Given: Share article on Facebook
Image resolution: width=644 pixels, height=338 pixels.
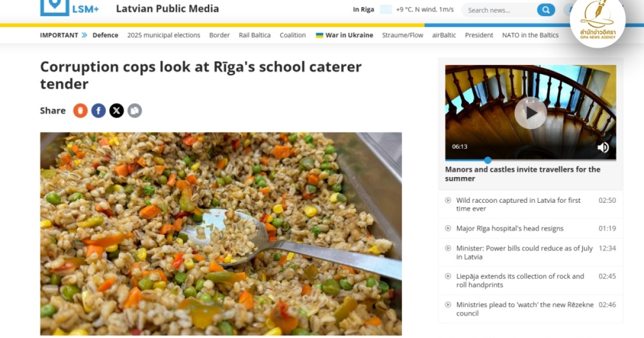Looking at the screenshot, I should [x=98, y=111].
